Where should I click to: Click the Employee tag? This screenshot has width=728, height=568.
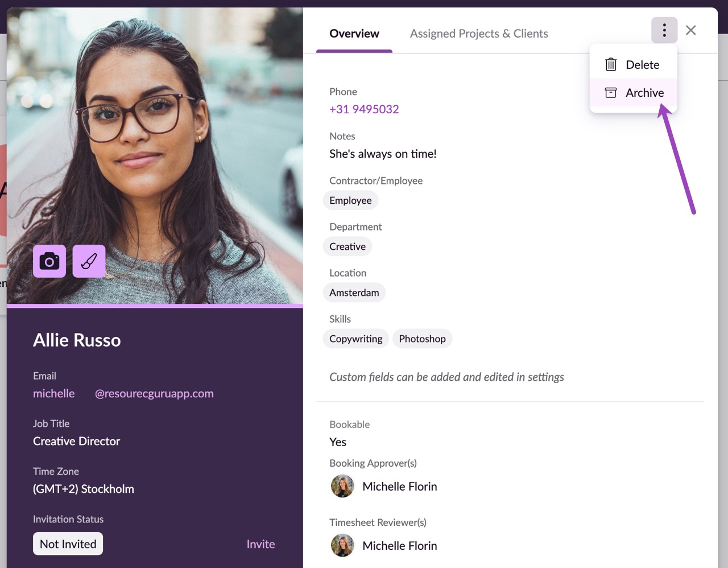click(350, 200)
